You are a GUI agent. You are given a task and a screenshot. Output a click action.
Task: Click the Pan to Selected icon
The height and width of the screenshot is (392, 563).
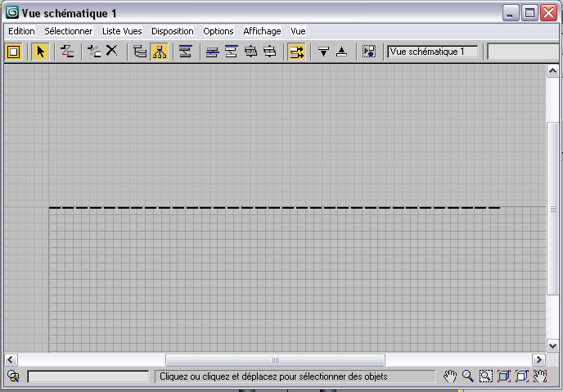pyautogui.click(x=540, y=376)
